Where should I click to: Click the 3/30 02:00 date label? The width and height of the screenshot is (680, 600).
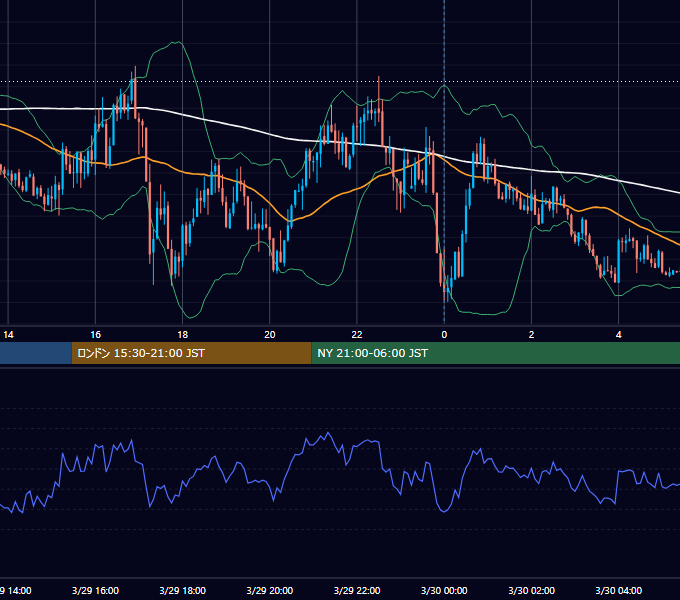tap(531, 590)
